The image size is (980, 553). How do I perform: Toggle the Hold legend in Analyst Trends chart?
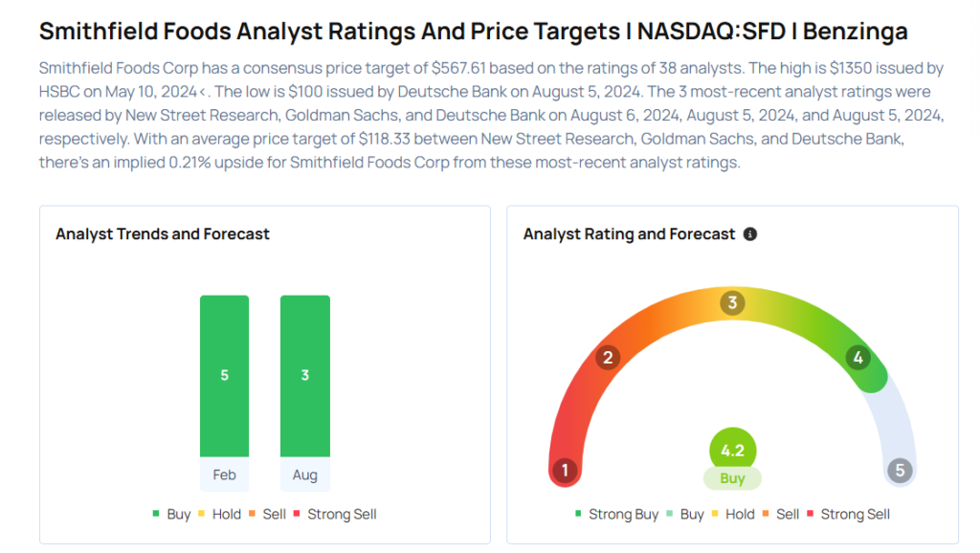click(x=219, y=514)
